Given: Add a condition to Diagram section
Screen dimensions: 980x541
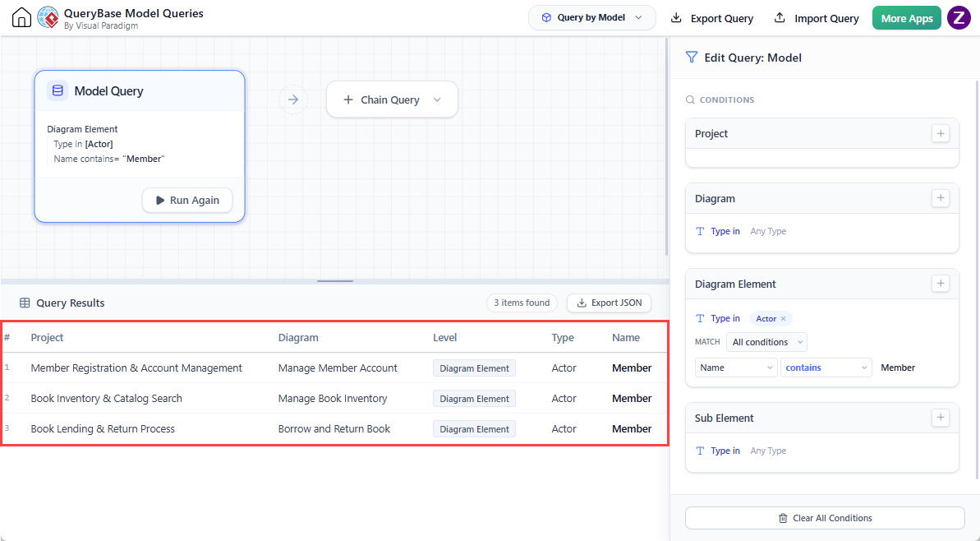Looking at the screenshot, I should pyautogui.click(x=940, y=198).
